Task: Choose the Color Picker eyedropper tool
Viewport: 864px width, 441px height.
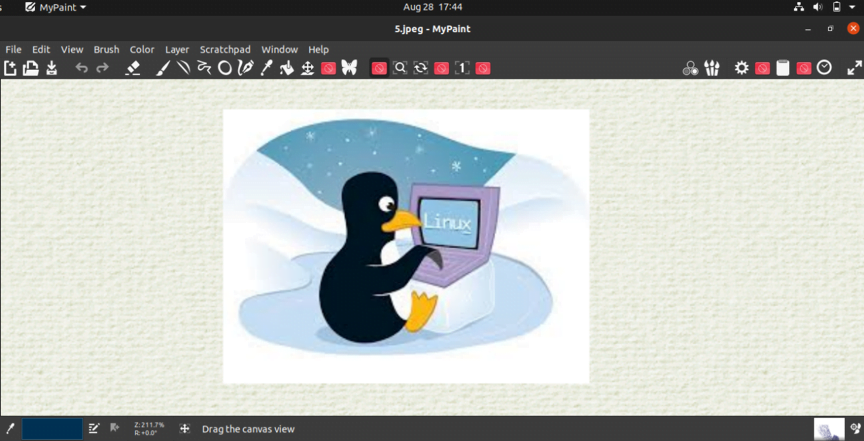Action: click(x=266, y=68)
